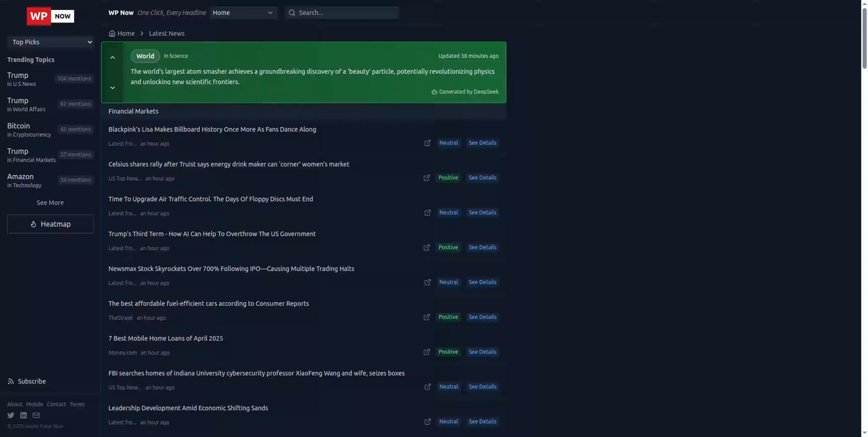Click Neutral badge on Blackpink's Lisa article

pos(448,143)
